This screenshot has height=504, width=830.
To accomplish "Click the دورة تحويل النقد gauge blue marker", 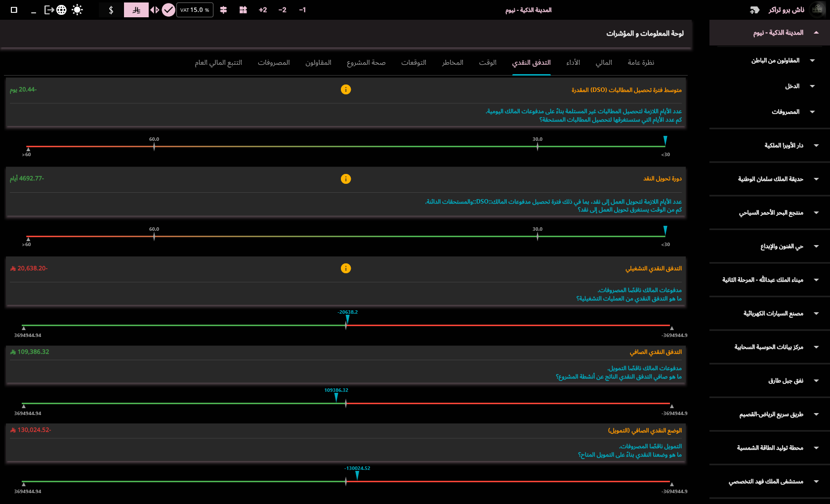I will [x=665, y=231].
